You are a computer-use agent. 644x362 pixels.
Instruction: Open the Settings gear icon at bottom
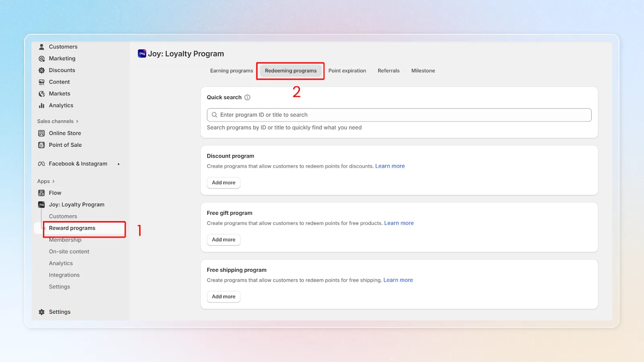point(41,312)
